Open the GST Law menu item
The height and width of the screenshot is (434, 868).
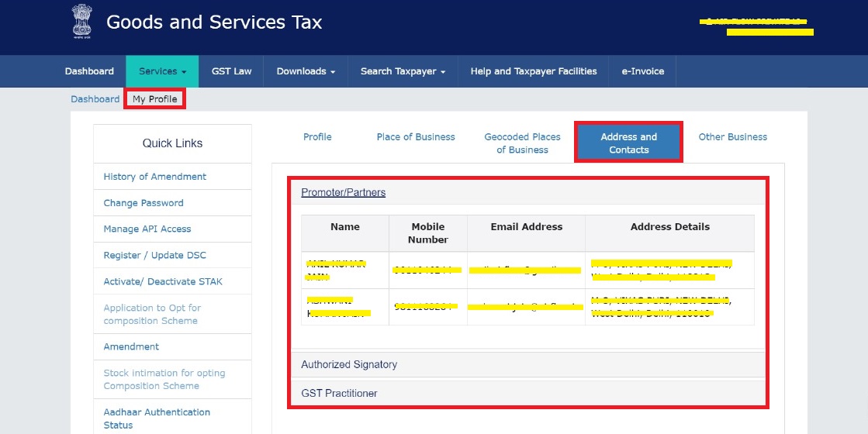click(231, 71)
